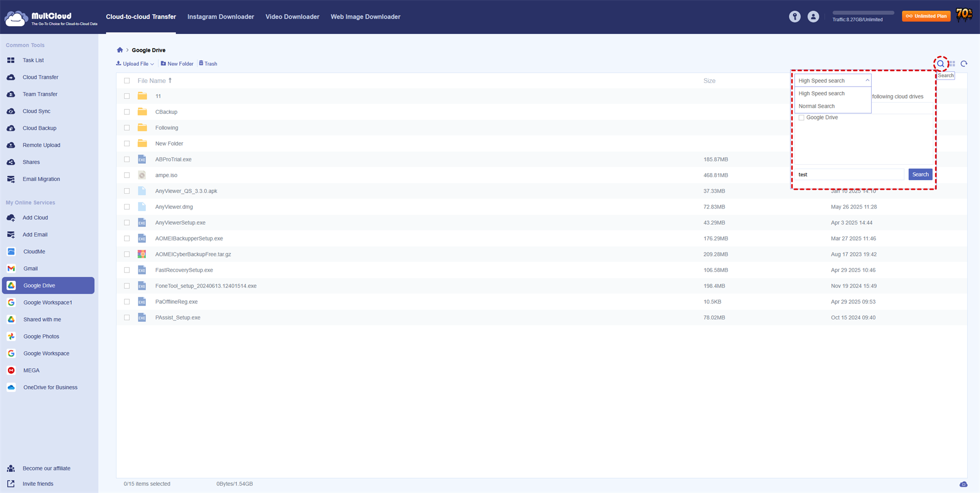Open the Cloud-to-cloud Transfer tab
Screen dimensions: 980x493
click(x=141, y=17)
